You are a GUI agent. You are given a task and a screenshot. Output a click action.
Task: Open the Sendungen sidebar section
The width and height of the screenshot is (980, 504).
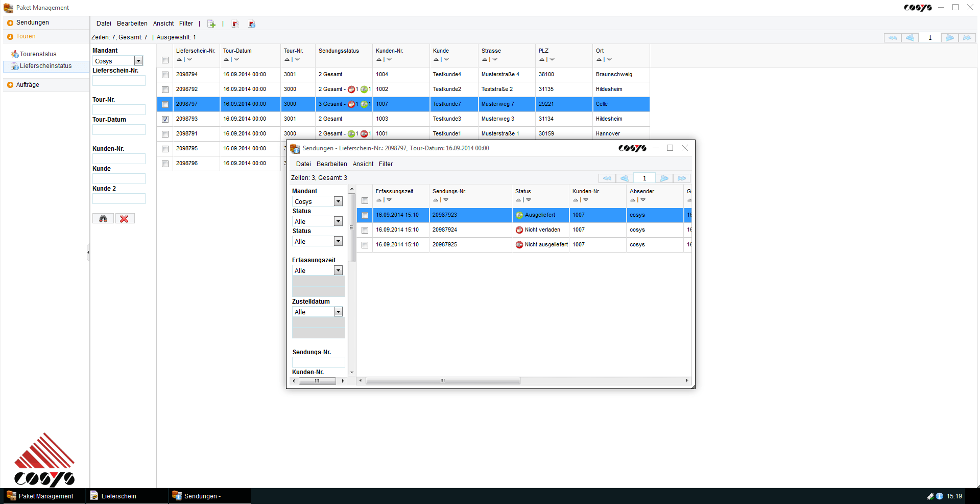point(33,22)
